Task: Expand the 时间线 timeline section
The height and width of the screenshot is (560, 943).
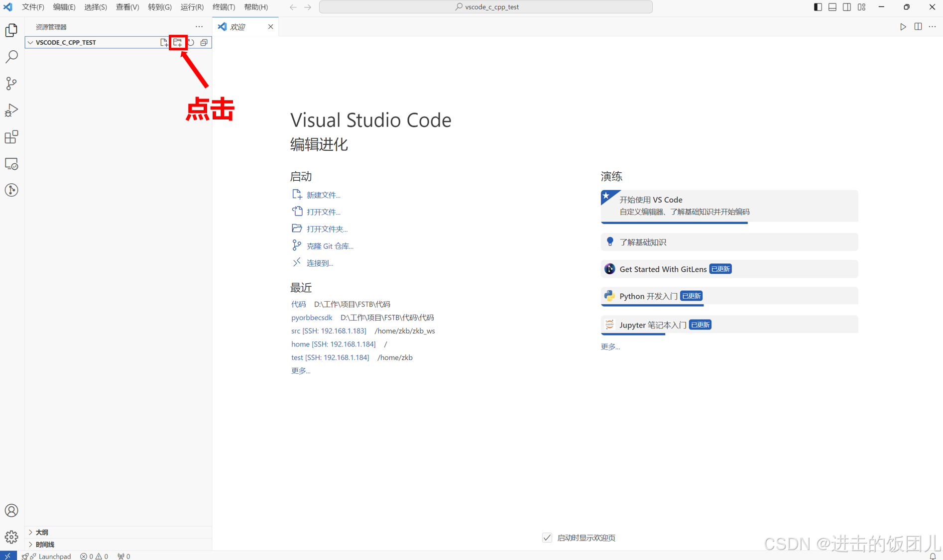Action: tap(45, 545)
